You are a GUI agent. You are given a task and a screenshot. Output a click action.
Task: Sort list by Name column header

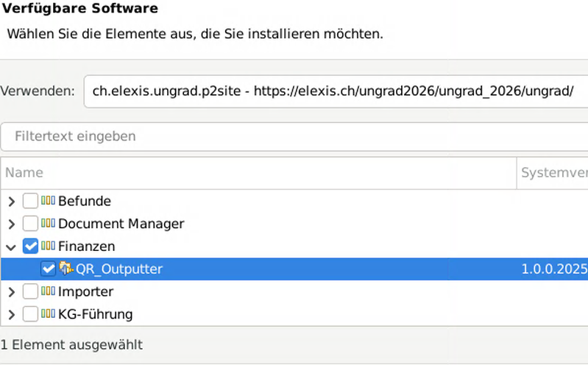258,173
